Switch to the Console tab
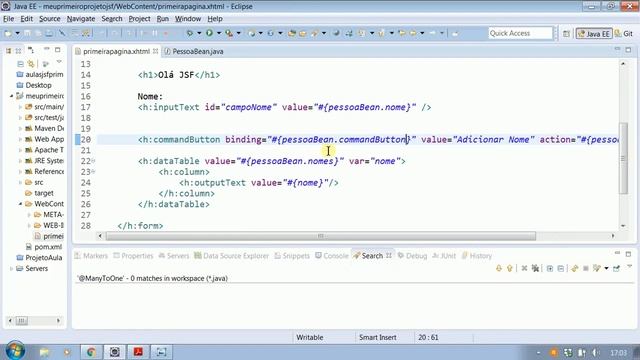640x360 pixels. click(332, 256)
